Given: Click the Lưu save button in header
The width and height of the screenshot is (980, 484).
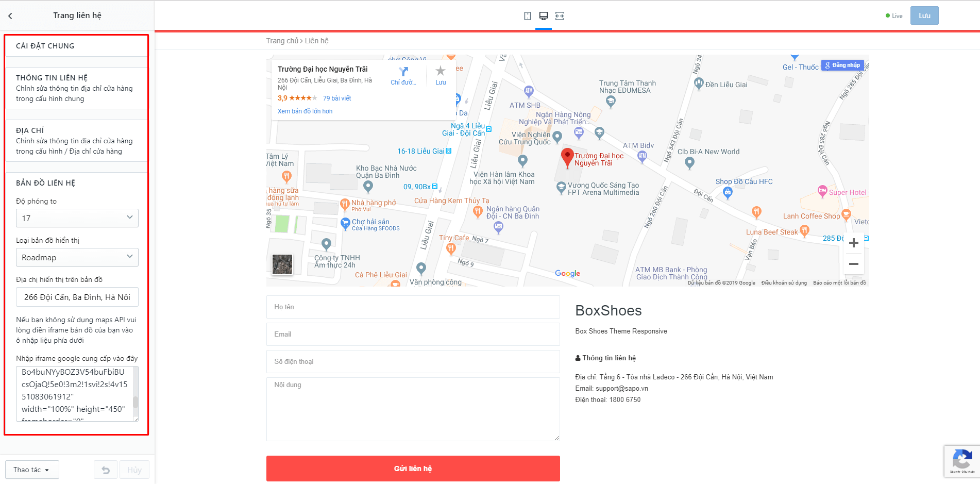Looking at the screenshot, I should 924,15.
